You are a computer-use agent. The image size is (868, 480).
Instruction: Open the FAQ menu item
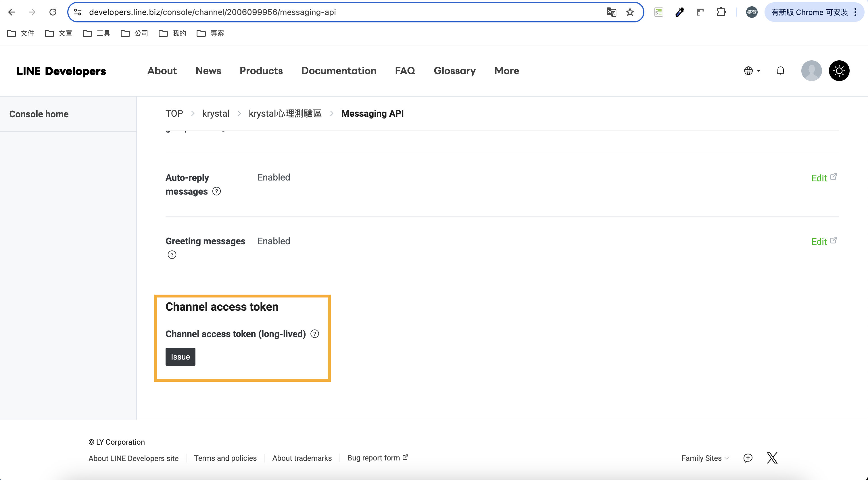[x=405, y=71]
